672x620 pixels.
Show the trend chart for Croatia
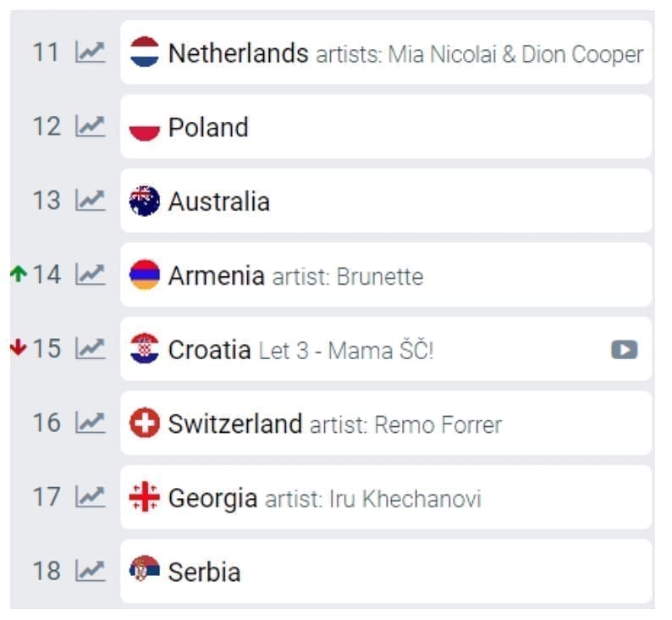tap(90, 349)
